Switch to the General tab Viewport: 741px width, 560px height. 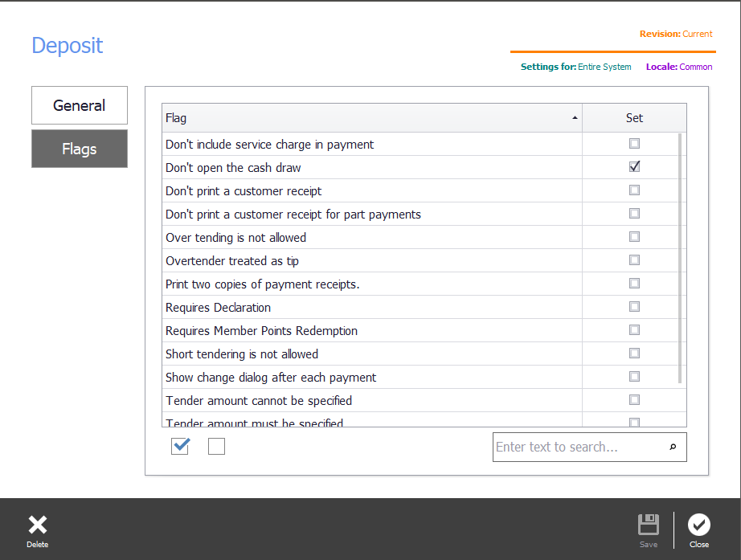click(79, 105)
